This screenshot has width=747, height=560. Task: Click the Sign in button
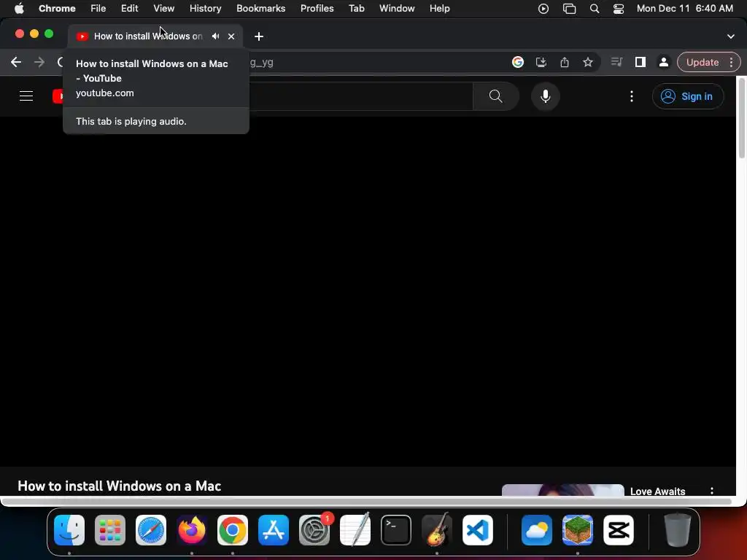687,96
